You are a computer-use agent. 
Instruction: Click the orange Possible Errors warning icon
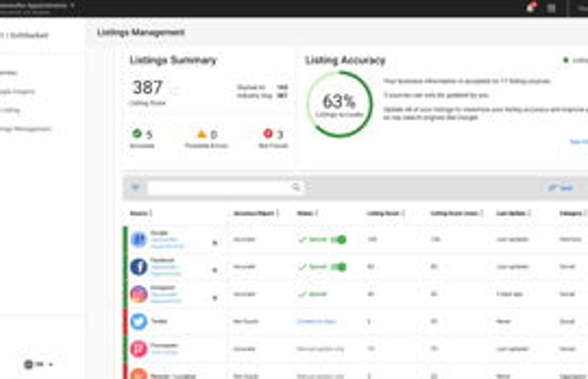[x=201, y=134]
